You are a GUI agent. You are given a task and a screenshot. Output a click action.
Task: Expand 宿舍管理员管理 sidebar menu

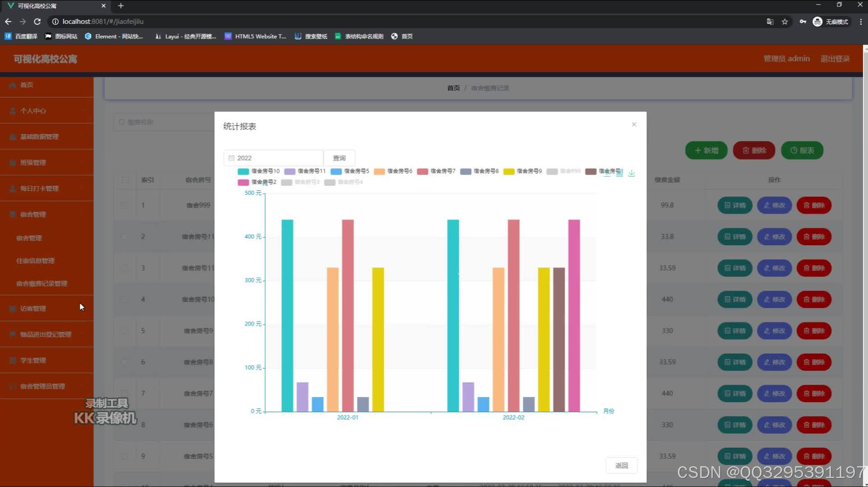coord(47,386)
